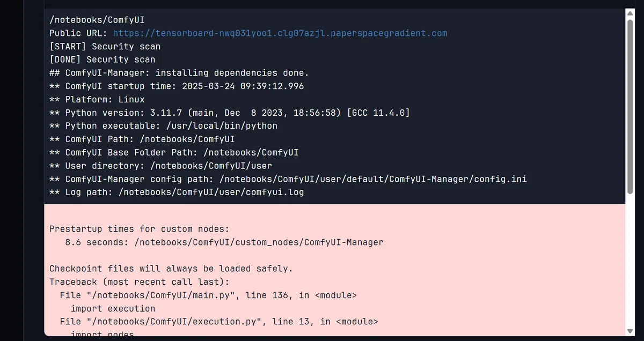Click the /notebooks/ComfyUI path line at the top
This screenshot has height=341, width=644.
point(90,20)
